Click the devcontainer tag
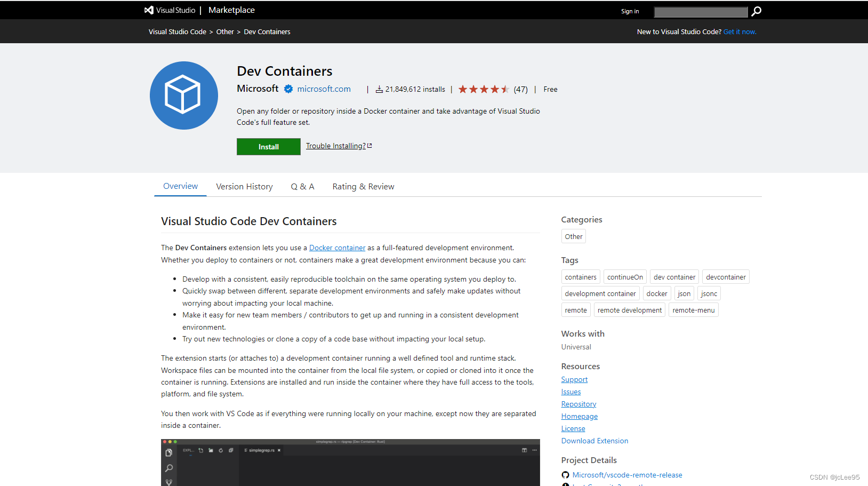This screenshot has width=868, height=486. click(x=726, y=277)
